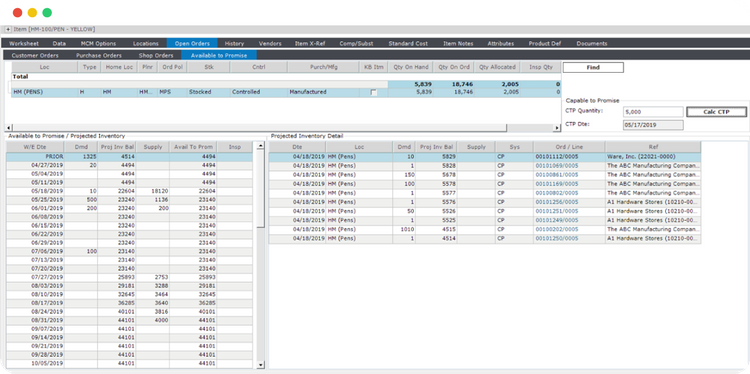Open the Item Notes tab
The image size is (750, 374).
(458, 43)
